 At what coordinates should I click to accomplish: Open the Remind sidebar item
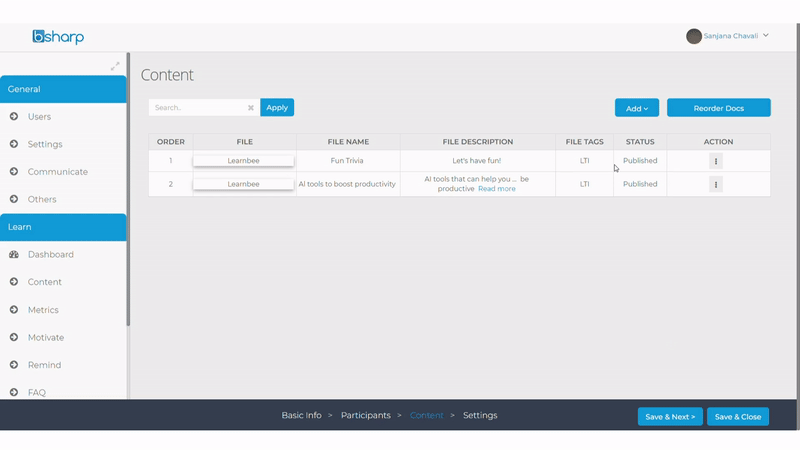(44, 365)
